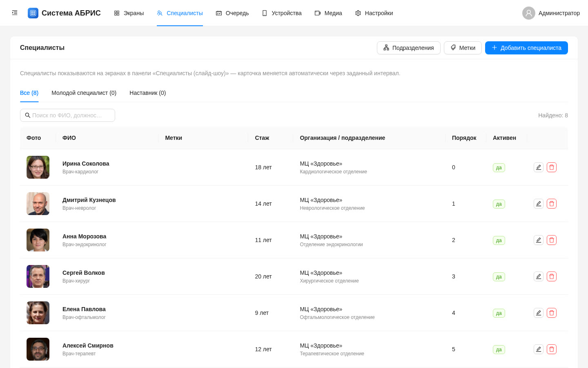Open the Подразделения dialog
Viewport: 588px width, 368px height.
click(x=409, y=48)
